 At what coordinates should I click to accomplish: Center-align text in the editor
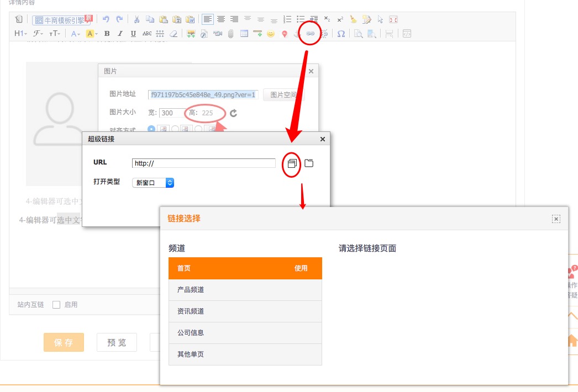(221, 19)
